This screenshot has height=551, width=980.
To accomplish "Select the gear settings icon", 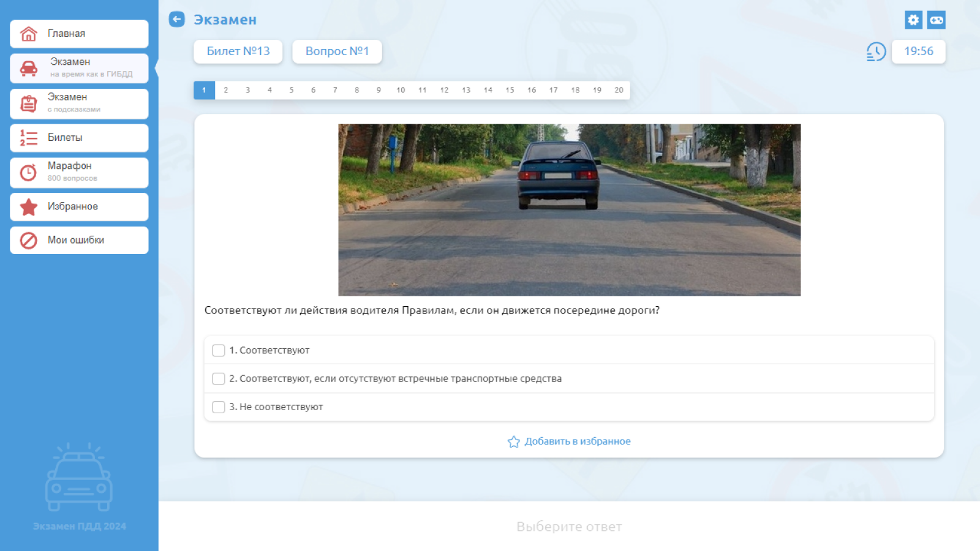I will 913,20.
